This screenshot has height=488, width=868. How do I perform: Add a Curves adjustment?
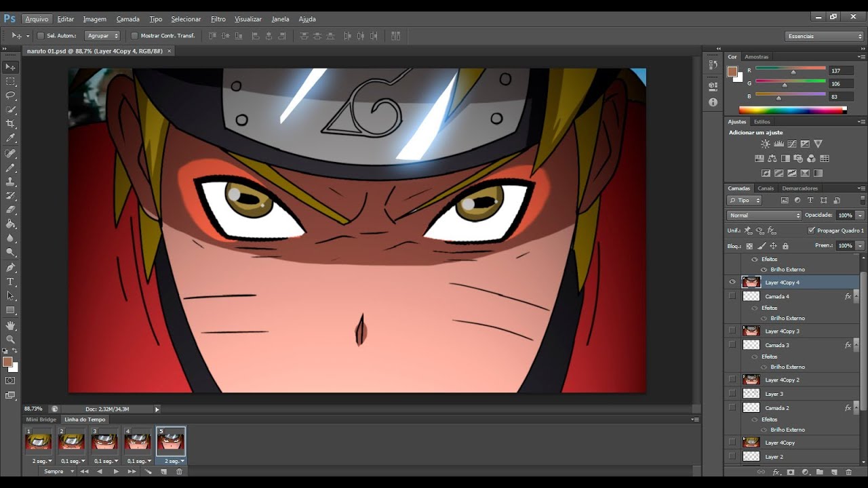coord(791,144)
